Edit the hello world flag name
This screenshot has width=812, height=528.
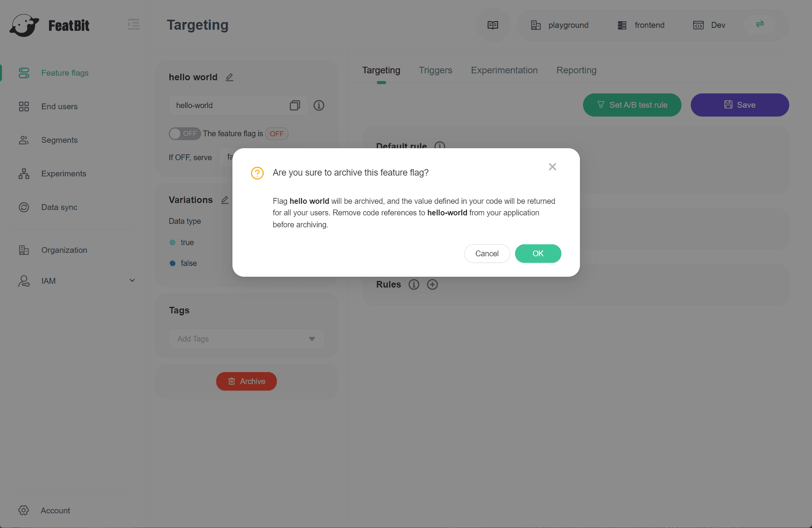(x=229, y=77)
